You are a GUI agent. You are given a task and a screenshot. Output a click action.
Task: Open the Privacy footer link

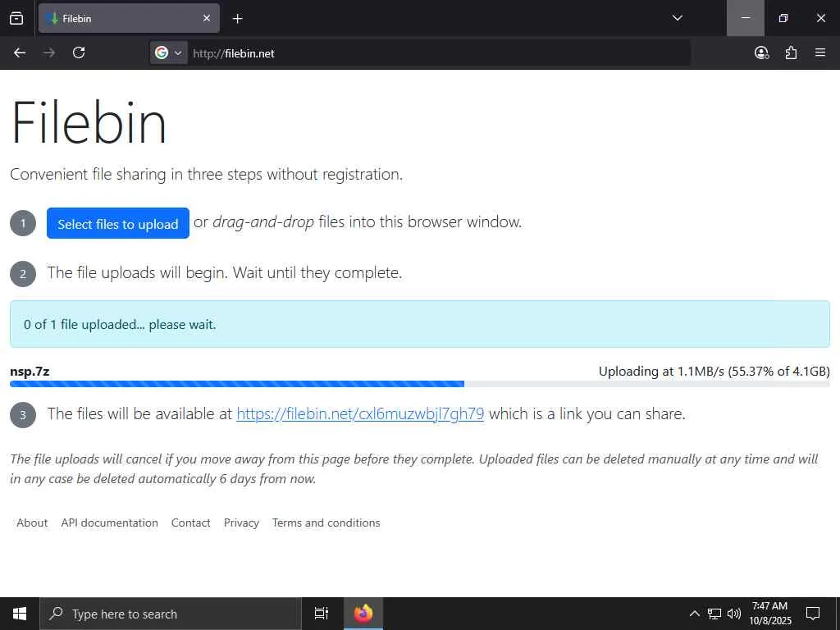pos(242,523)
